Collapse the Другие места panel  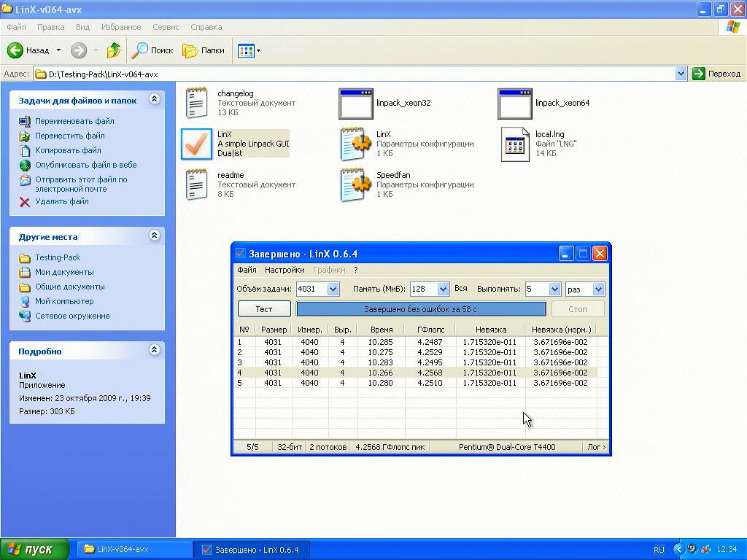coord(154,236)
